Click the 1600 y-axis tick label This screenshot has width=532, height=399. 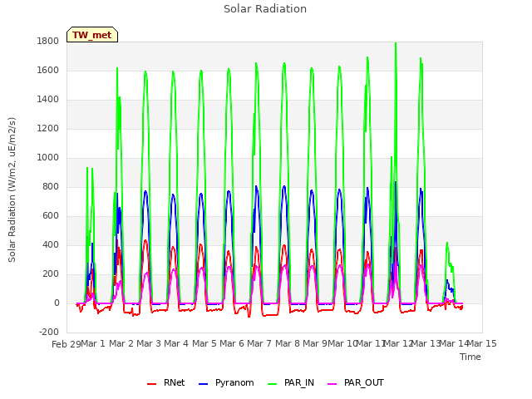[48, 70]
